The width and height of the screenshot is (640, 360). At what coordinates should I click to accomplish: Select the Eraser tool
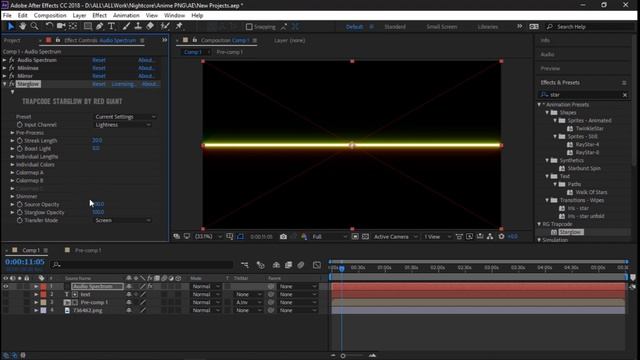point(150,27)
